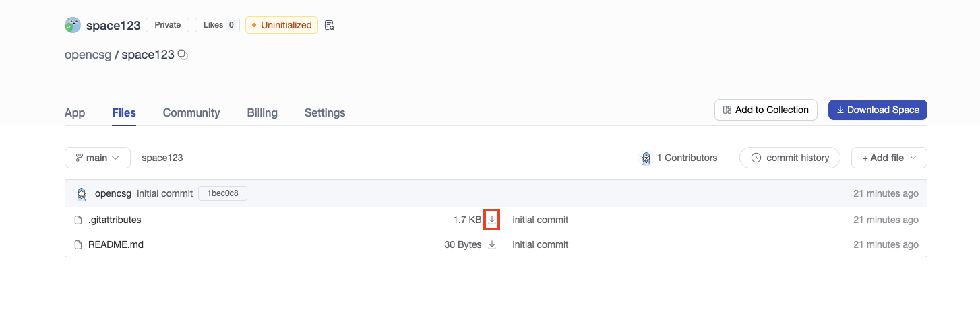Switch to the App tab
This screenshot has height=326, width=980.
point(75,112)
